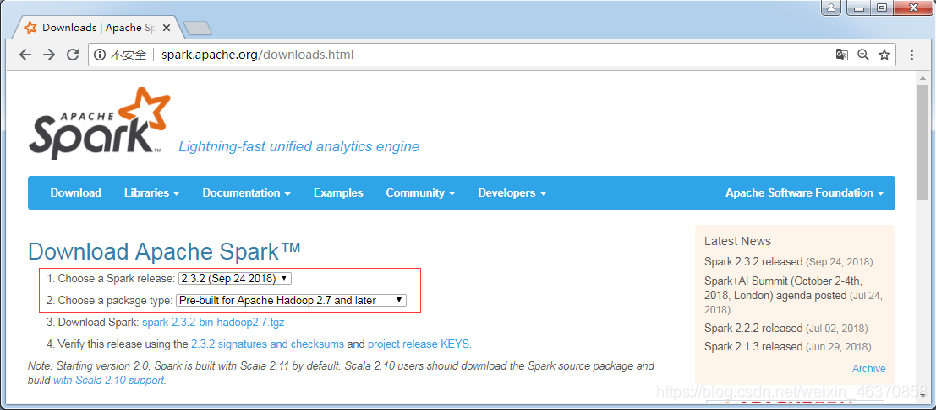Viewport: 937px width, 410px height.
Task: Go back with the browser back arrow
Action: (x=25, y=55)
